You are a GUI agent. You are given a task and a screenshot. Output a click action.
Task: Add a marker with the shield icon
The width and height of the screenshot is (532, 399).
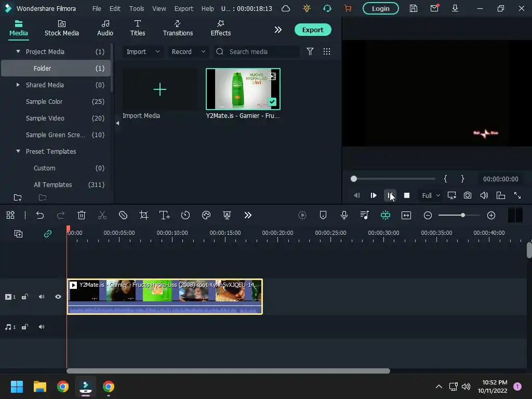(x=323, y=215)
